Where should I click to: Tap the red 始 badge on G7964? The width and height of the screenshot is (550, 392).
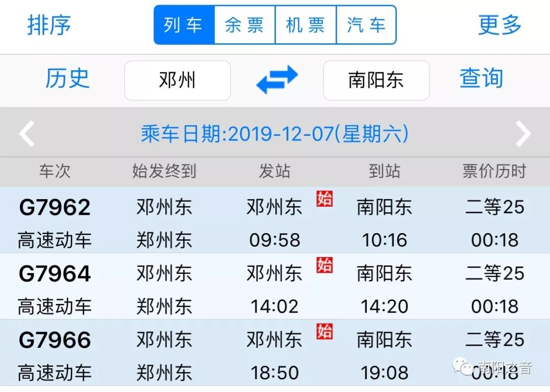pos(324,265)
